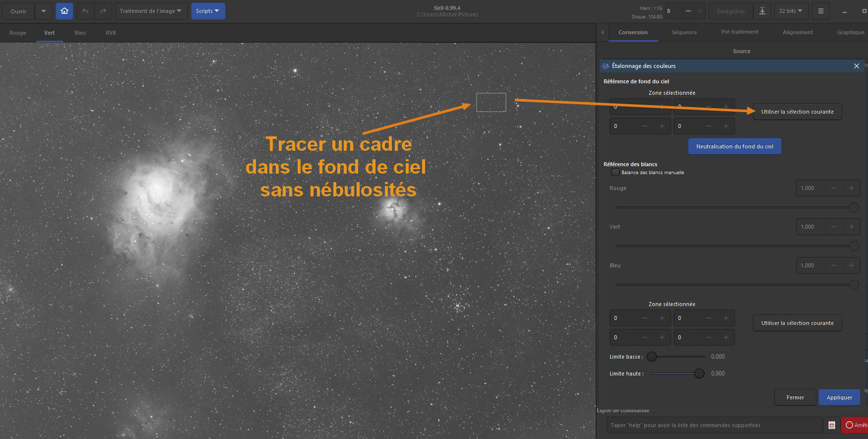Click the Ouvrir button
This screenshot has width=868, height=439.
coord(18,11)
